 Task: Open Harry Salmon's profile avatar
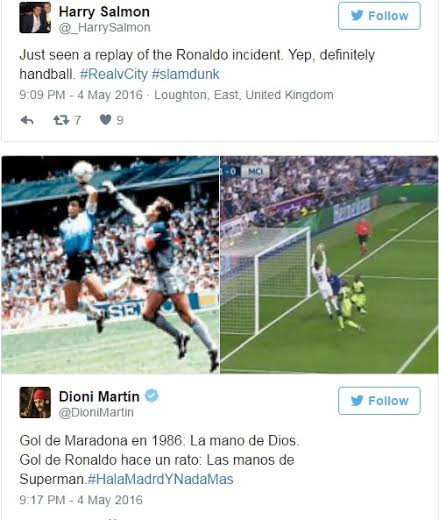(x=35, y=17)
